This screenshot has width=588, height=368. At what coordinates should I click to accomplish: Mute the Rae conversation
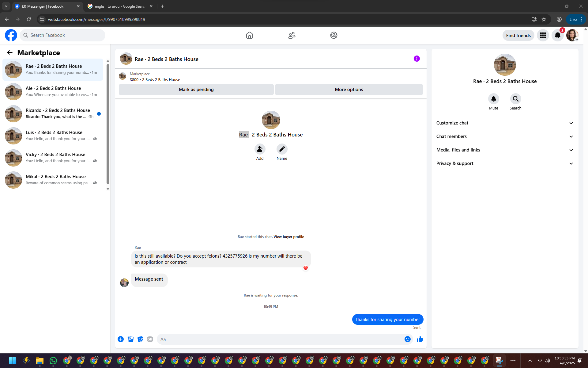(493, 99)
